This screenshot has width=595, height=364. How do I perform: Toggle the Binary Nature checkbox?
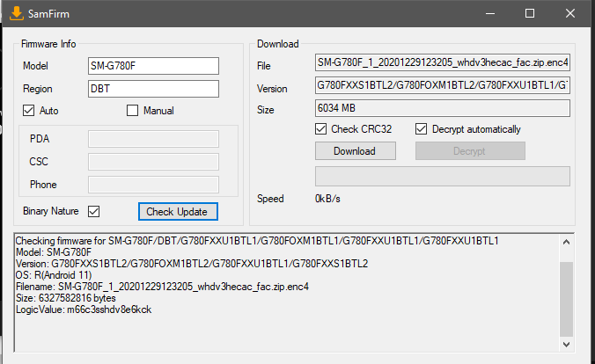tap(93, 211)
